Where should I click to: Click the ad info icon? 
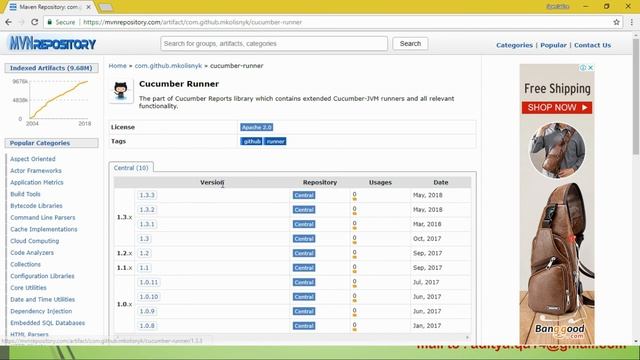(583, 68)
